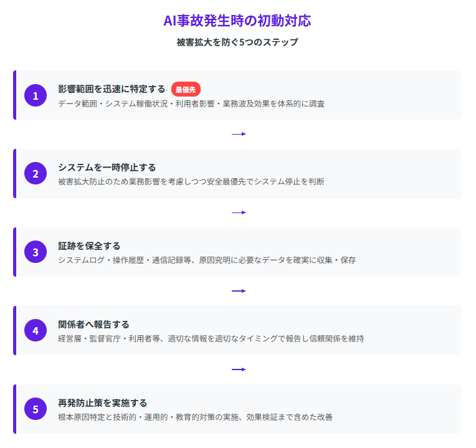
Task: Select the 影響範囲を迅速に特定する heading
Action: [x=112, y=89]
